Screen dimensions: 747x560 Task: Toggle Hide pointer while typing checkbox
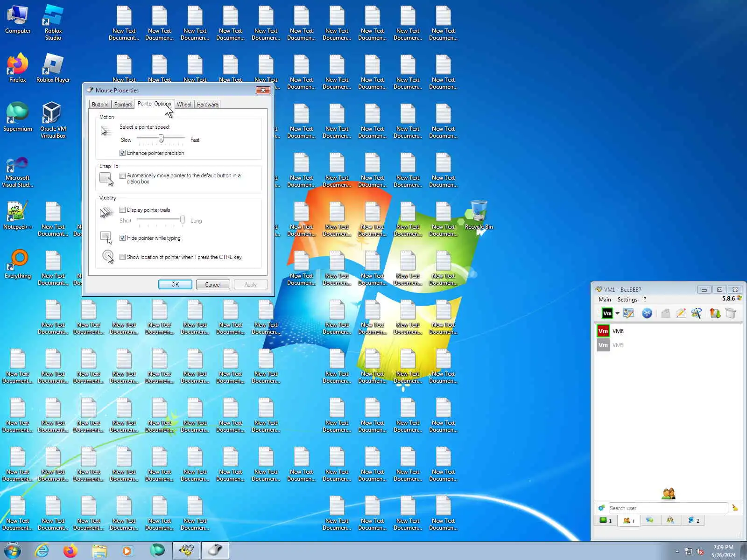click(x=122, y=238)
